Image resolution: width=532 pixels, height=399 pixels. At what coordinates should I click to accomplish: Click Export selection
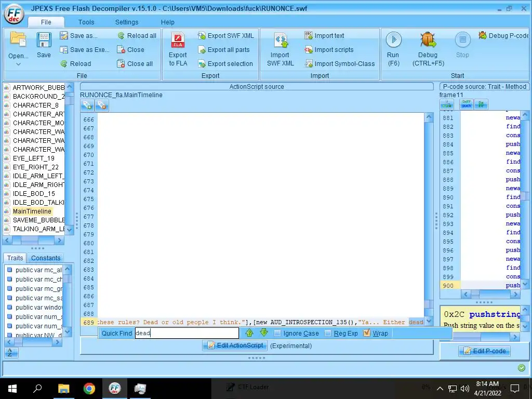(225, 63)
